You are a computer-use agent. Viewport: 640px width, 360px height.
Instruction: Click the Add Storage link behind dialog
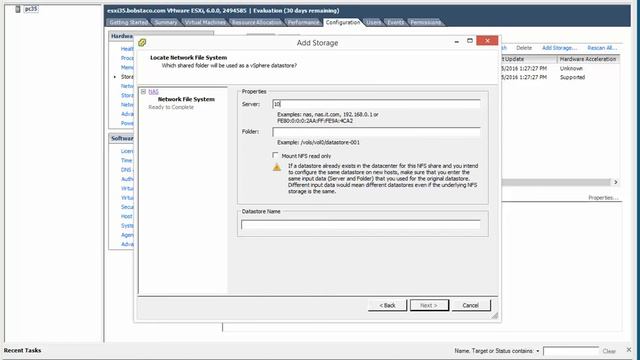(x=559, y=48)
